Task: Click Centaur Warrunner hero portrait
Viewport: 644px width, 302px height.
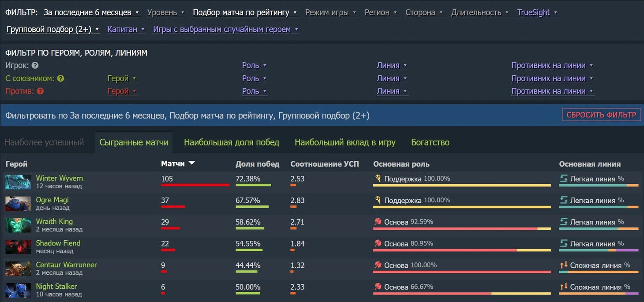Action: click(x=18, y=268)
